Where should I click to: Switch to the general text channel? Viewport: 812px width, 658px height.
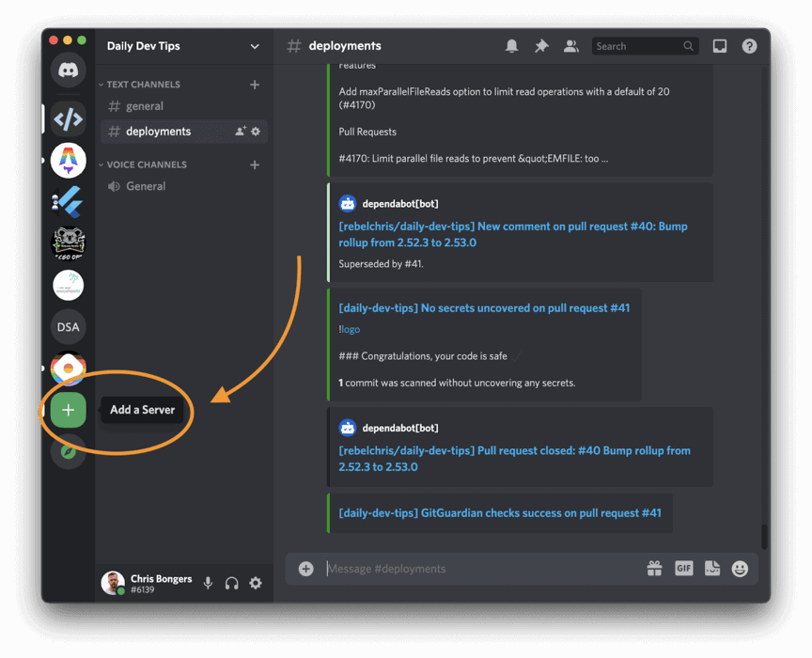click(184, 106)
